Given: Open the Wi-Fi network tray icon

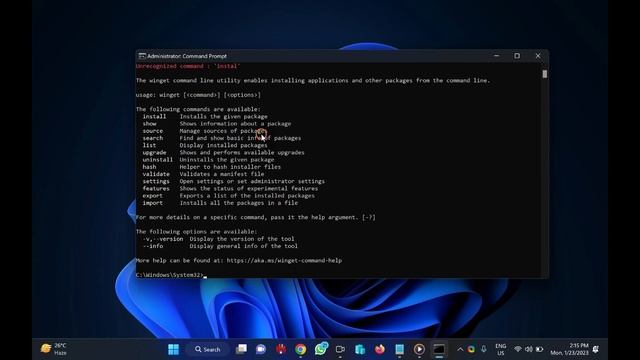Looking at the screenshot, I should 518,349.
